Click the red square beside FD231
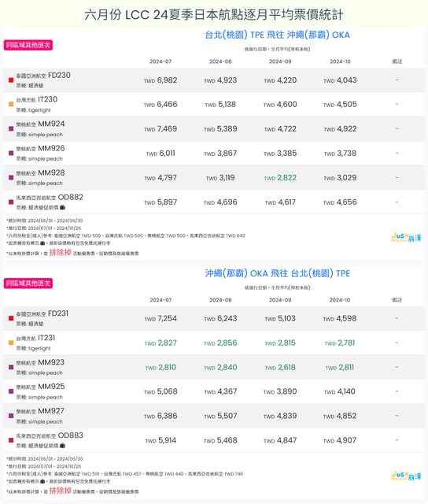The height and width of the screenshot is (504, 428). tap(11, 318)
